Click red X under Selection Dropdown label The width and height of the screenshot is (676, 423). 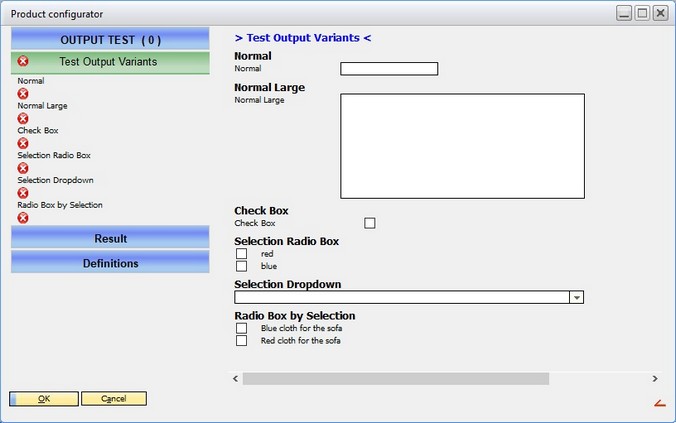coord(23,193)
